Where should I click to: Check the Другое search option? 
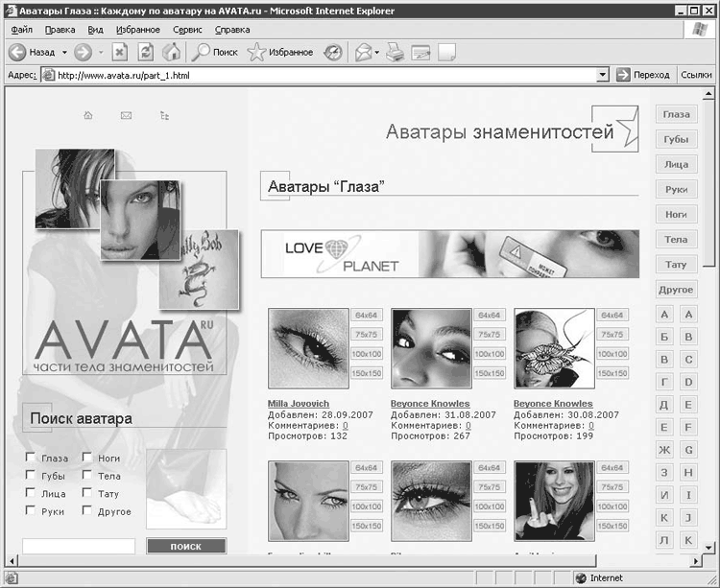tap(86, 510)
